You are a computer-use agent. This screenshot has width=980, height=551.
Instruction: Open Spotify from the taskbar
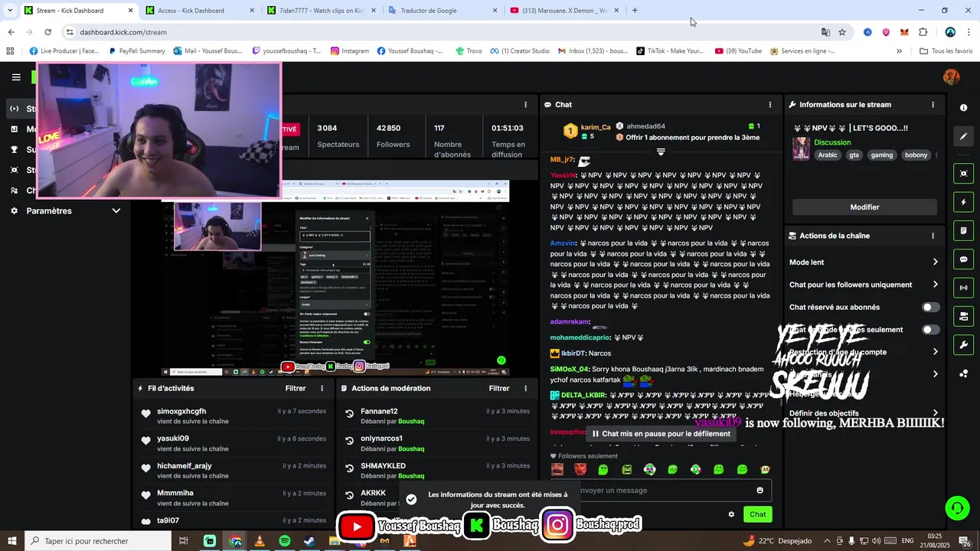(x=284, y=541)
